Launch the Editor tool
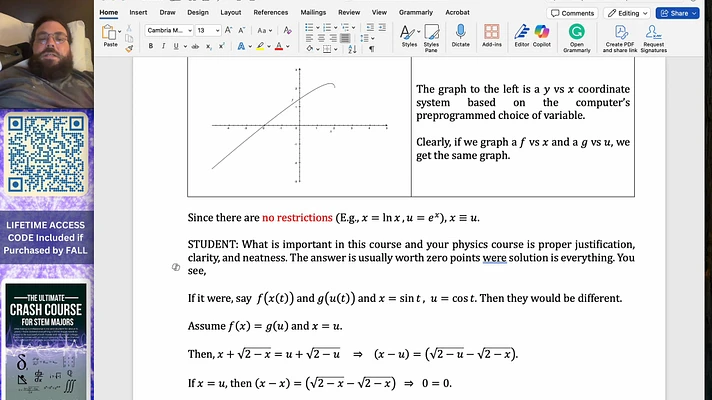Viewport: 712px width, 400px height. tap(522, 36)
